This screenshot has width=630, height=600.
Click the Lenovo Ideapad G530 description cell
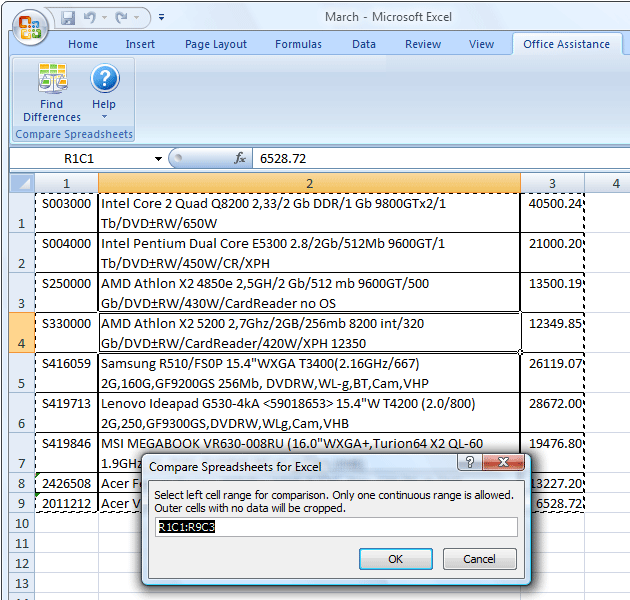[x=309, y=413]
